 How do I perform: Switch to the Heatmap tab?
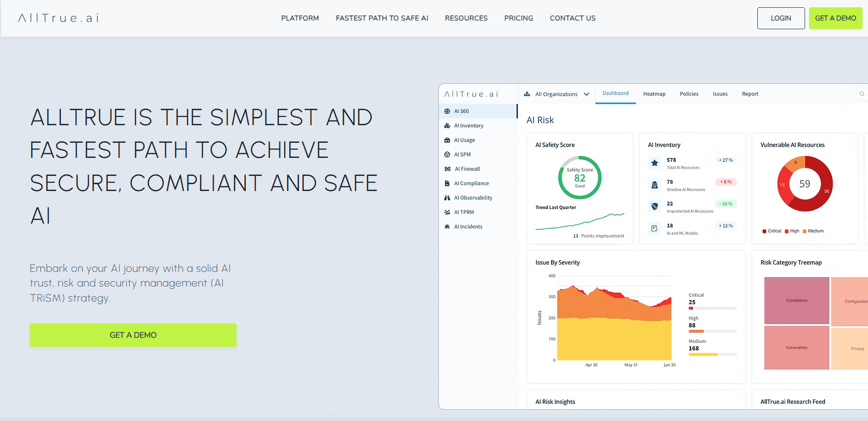pos(654,94)
